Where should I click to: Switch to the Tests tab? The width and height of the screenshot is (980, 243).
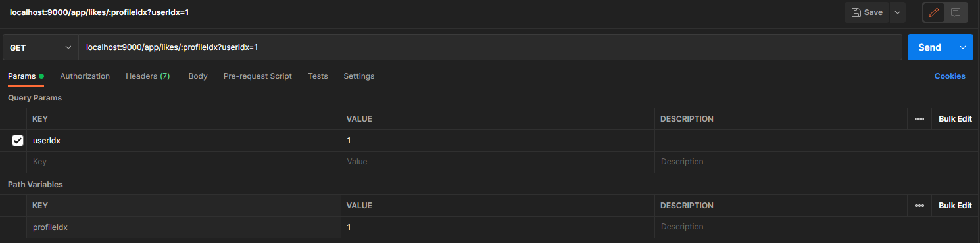318,76
